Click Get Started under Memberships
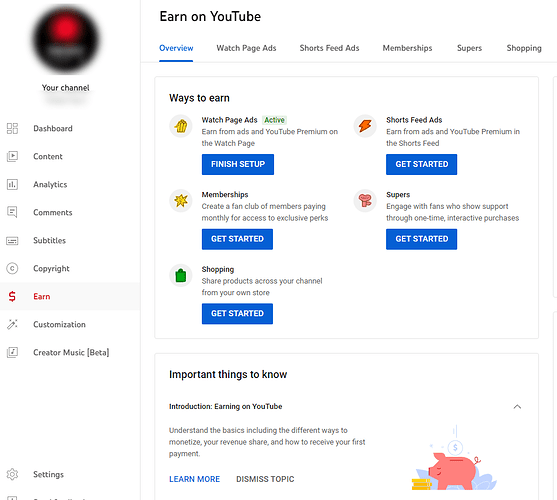Screen dimensions: 557x500 [x=237, y=239]
